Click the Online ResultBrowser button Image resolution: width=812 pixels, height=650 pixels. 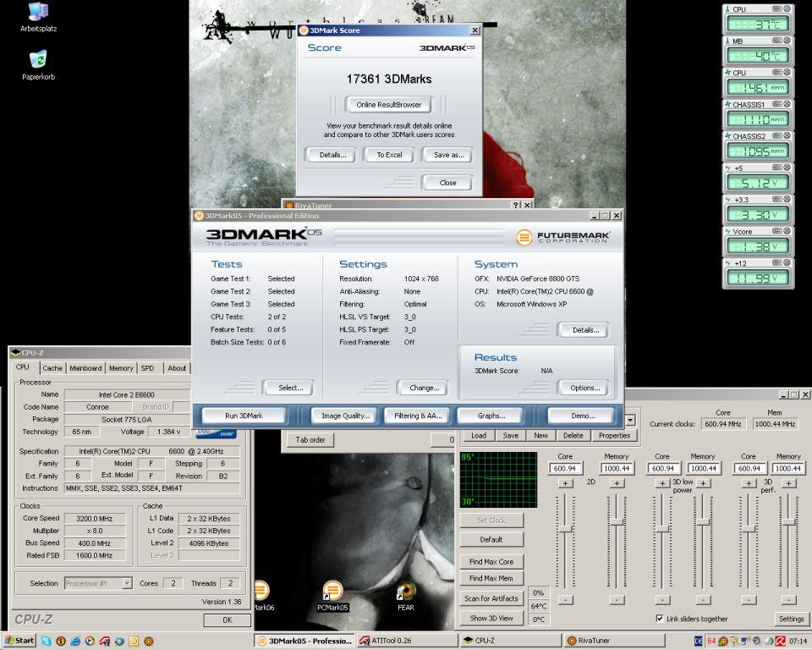tap(388, 105)
